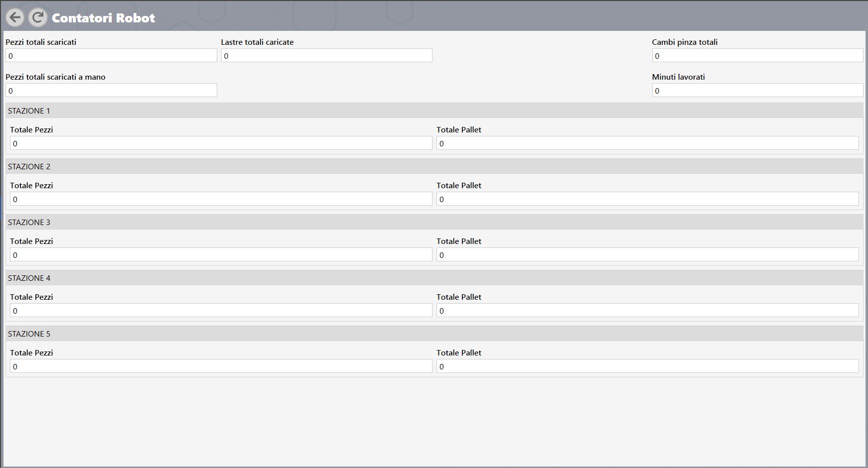Click the STAZIONE 4 section header

click(x=434, y=278)
